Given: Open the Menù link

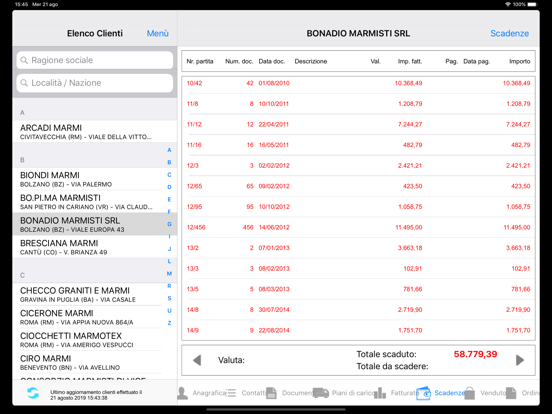Looking at the screenshot, I should (x=157, y=33).
